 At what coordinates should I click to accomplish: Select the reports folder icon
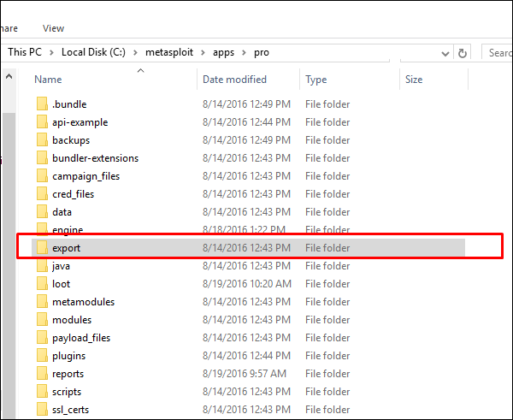point(42,374)
